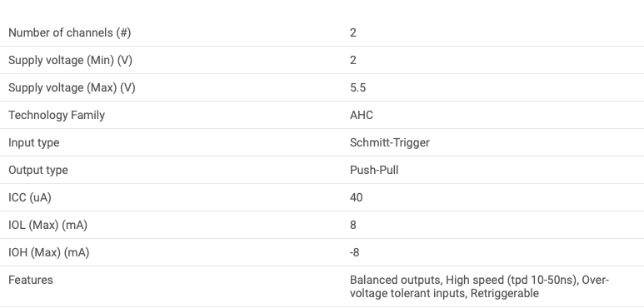Select the Supply voltage (Min) (V) label
The width and height of the screenshot is (644, 308).
70,60
